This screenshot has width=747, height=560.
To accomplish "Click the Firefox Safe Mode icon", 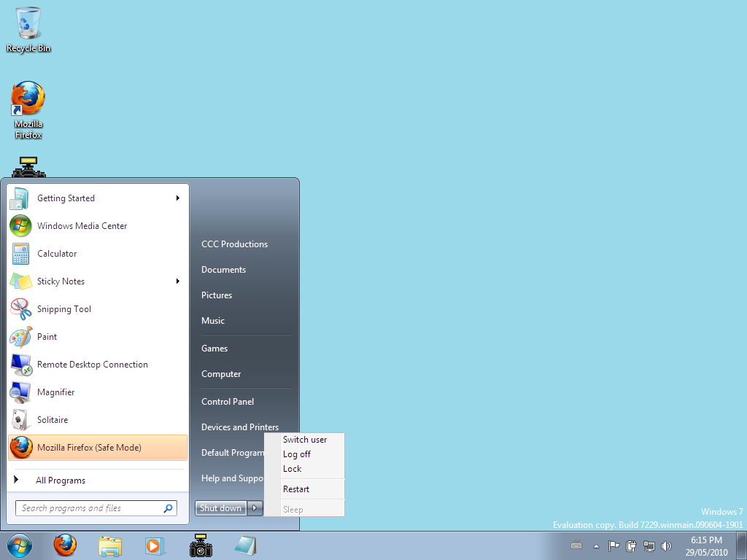I will [x=21, y=448].
